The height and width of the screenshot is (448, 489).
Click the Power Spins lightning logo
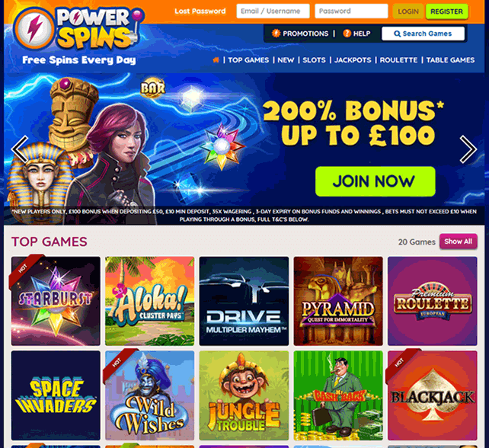34,29
